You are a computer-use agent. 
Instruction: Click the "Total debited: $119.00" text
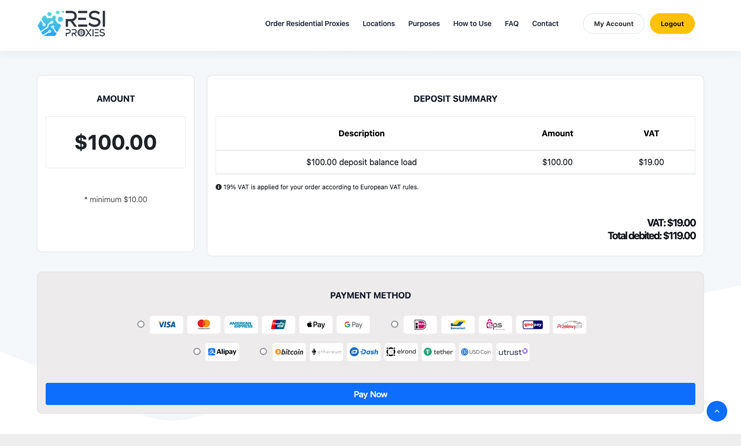pos(652,236)
